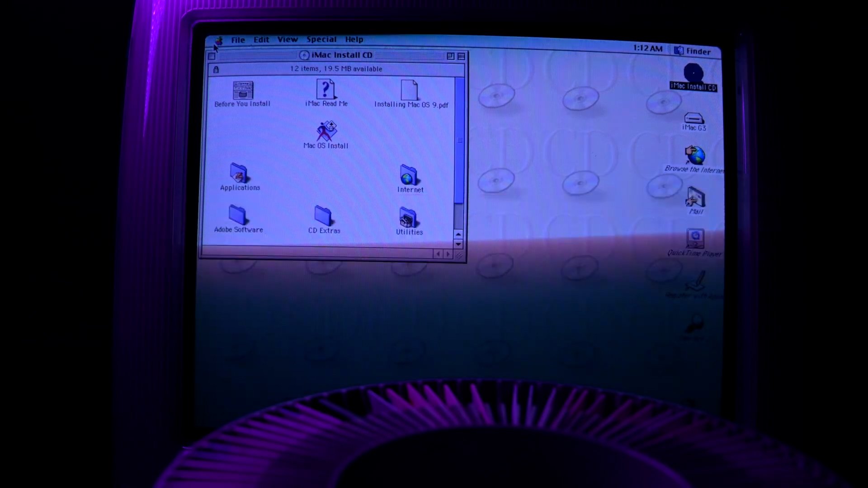Viewport: 868px width, 488px height.
Task: Click the window collapse box
Action: pos(461,56)
